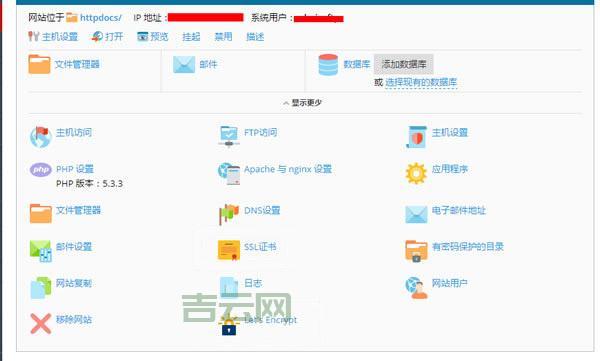Screen dimensions: 600x361
Task: Open the 主机访问 globe flag icon
Action: (41, 137)
